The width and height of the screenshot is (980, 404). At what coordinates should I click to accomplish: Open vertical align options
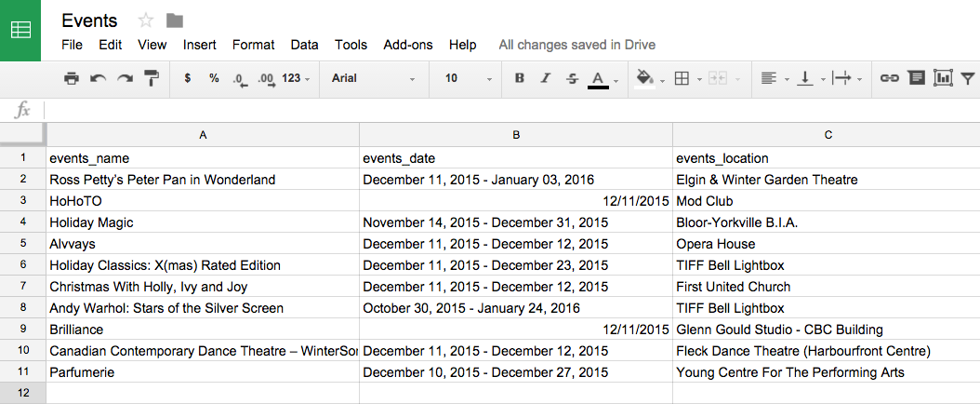805,78
